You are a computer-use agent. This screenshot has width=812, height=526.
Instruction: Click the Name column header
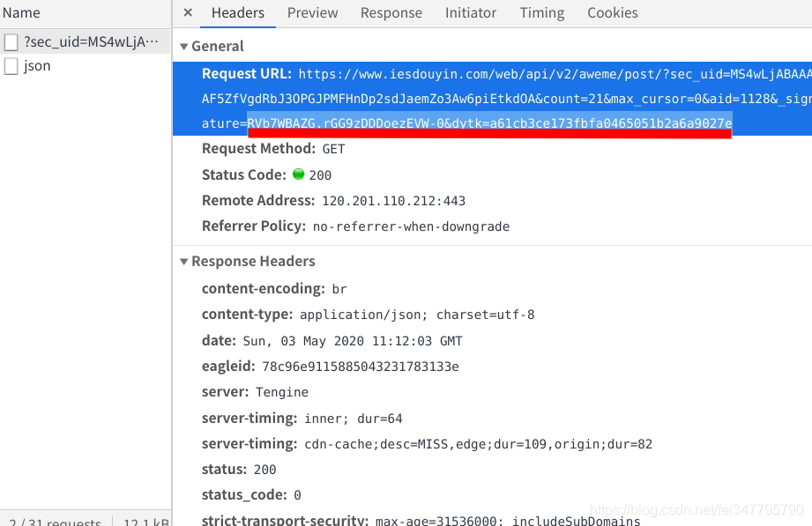click(21, 13)
